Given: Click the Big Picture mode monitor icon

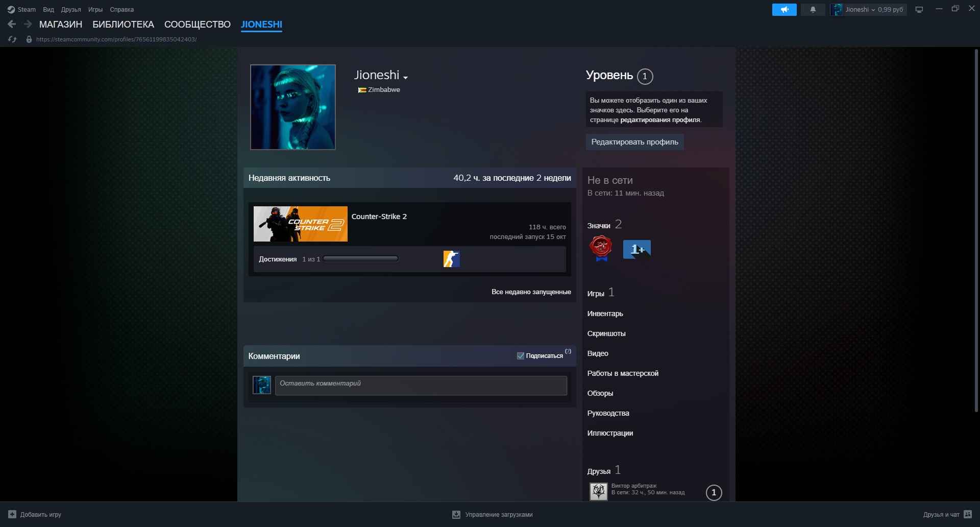Looking at the screenshot, I should [x=919, y=10].
